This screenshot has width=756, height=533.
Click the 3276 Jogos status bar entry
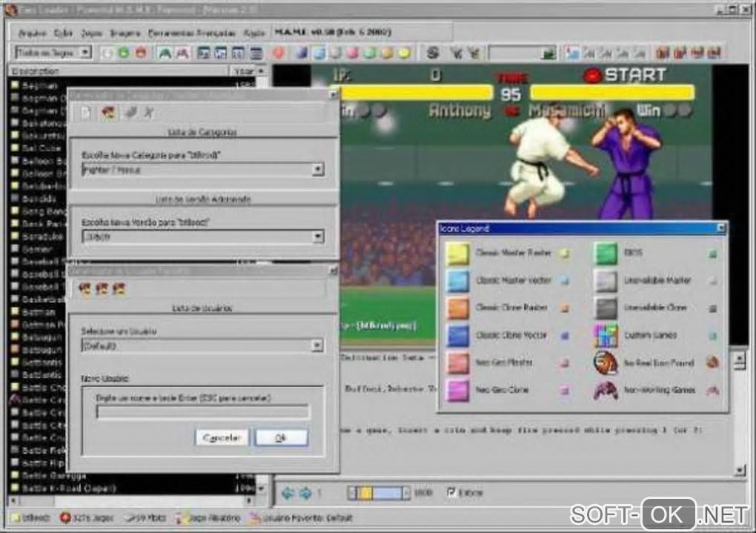point(87,518)
